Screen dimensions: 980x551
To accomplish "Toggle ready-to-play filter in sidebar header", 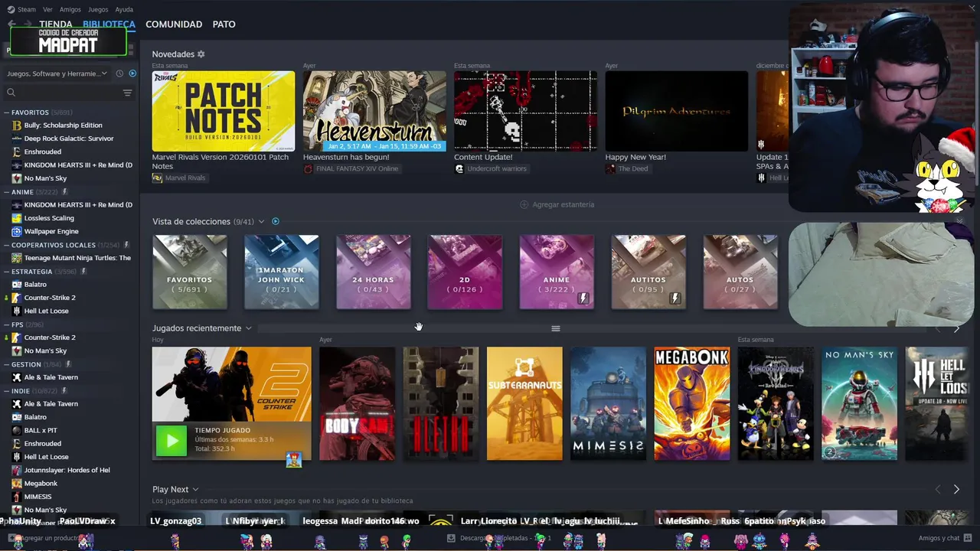I will click(x=132, y=73).
